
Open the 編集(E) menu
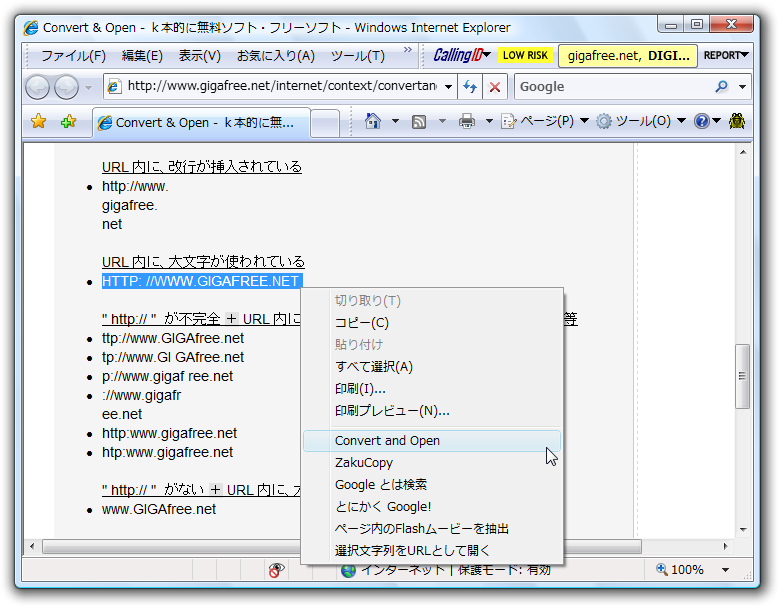coord(142,56)
